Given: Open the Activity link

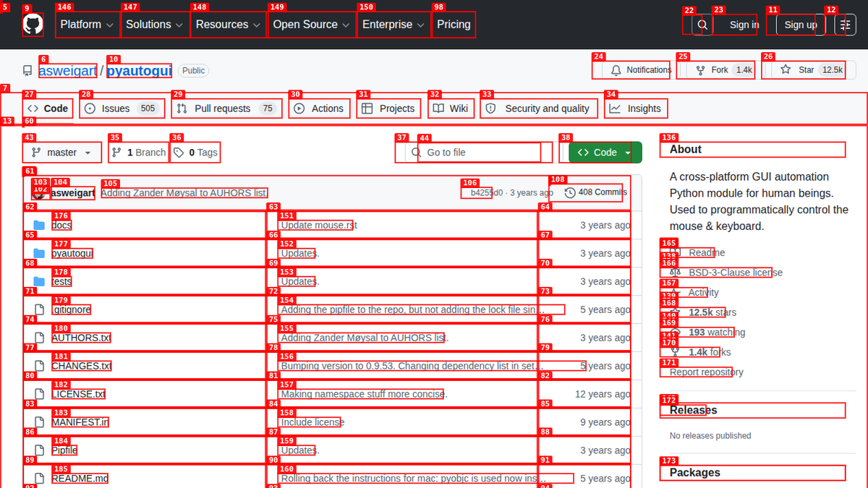Looking at the screenshot, I should click(694, 293).
